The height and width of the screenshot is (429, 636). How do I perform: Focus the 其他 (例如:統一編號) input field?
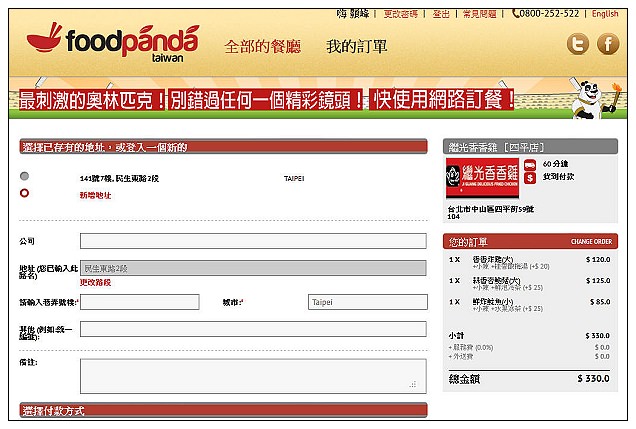pos(253,329)
